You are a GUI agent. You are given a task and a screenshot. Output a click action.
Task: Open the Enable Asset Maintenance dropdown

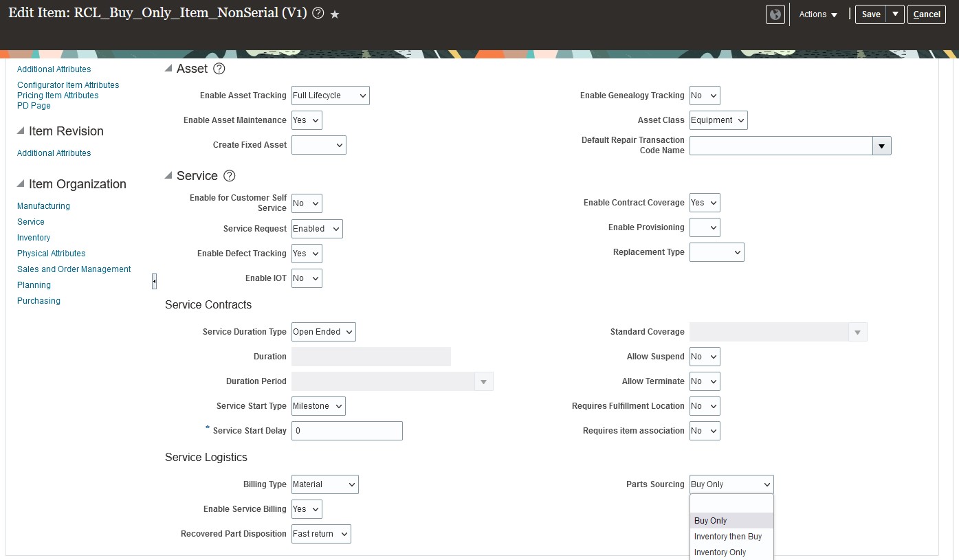pos(307,120)
